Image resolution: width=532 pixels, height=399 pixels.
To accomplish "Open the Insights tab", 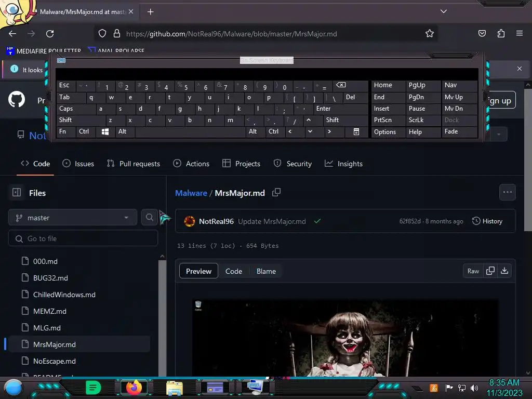I will click(344, 164).
